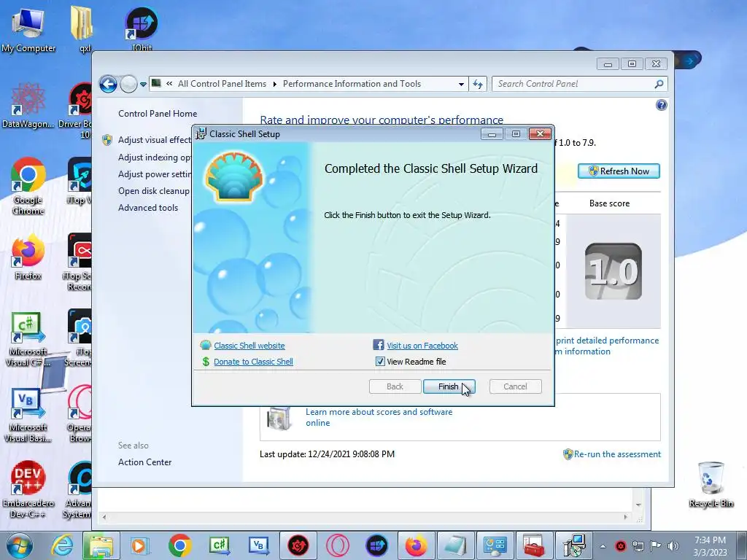Open the Windows Start menu orb
This screenshot has width=747, height=560.
pos(20,545)
